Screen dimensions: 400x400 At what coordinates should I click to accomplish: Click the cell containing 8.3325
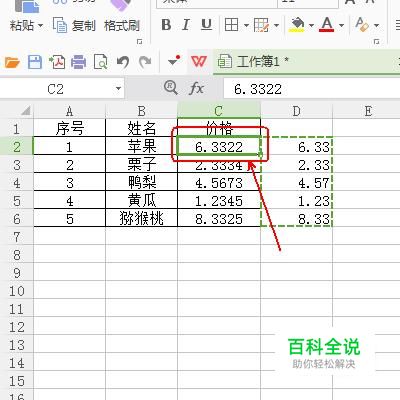pos(219,219)
